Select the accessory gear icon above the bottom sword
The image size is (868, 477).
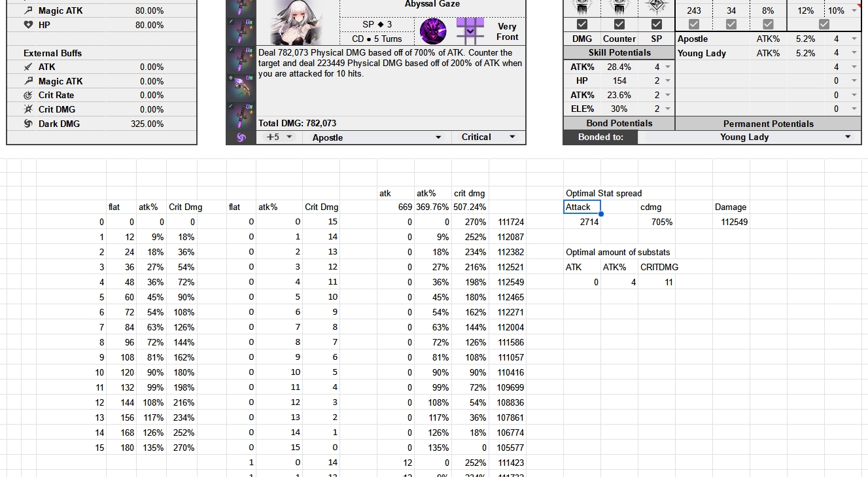241,86
